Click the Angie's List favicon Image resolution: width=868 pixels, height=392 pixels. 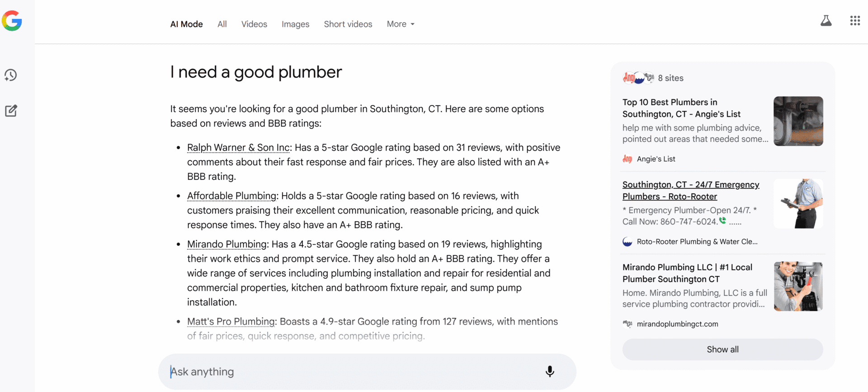point(627,159)
